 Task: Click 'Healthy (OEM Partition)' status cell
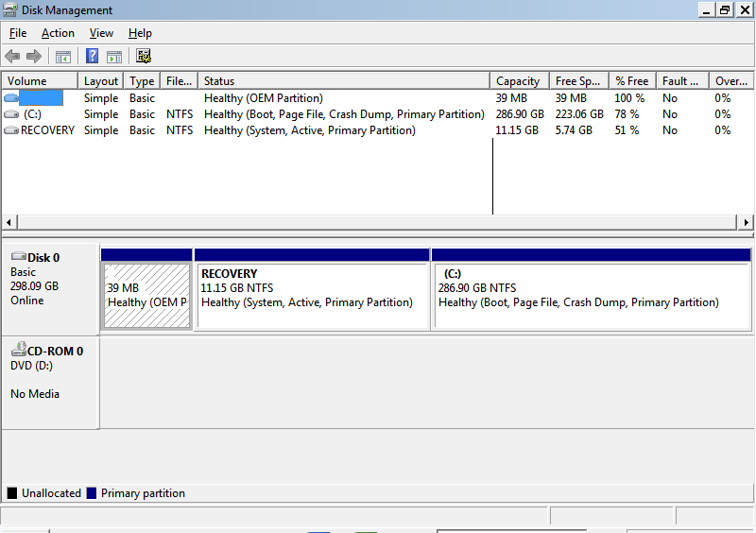264,98
